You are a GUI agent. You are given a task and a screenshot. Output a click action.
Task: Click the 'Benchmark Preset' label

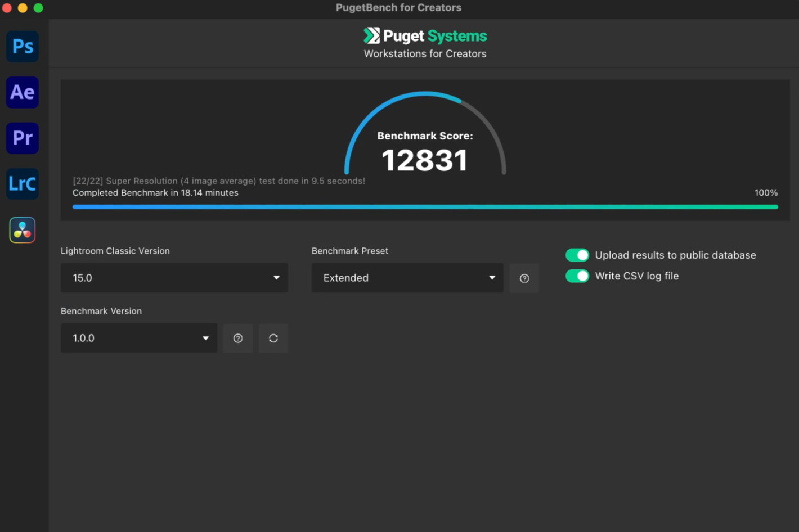tap(350, 251)
